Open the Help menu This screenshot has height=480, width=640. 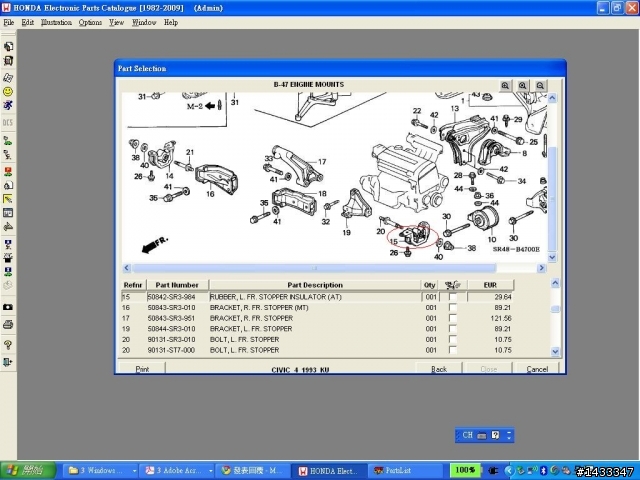[x=171, y=22]
